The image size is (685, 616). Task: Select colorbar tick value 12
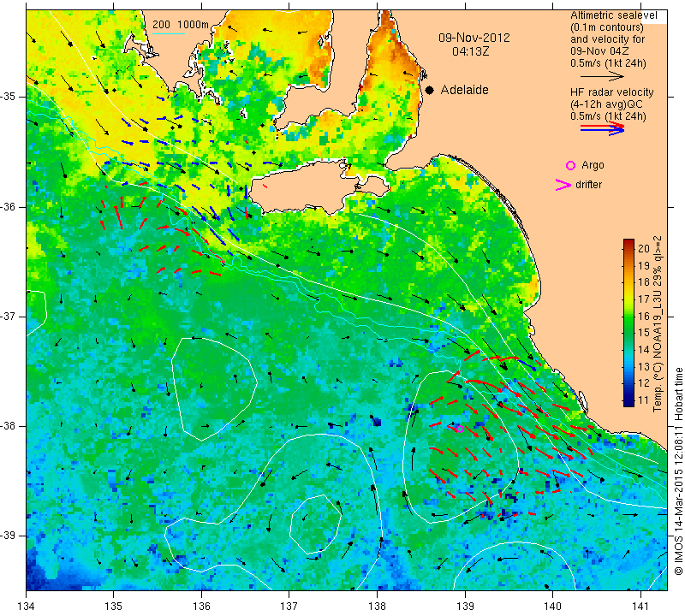point(644,383)
